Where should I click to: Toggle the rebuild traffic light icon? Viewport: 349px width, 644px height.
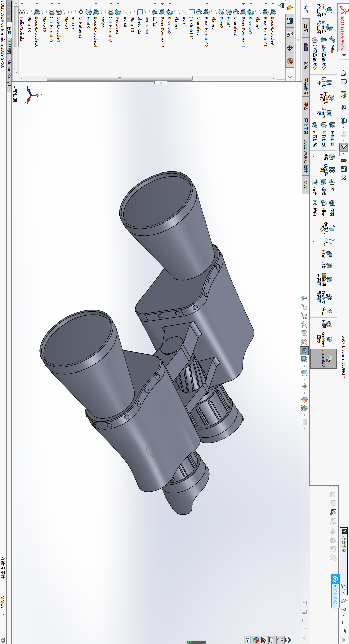(344, 160)
